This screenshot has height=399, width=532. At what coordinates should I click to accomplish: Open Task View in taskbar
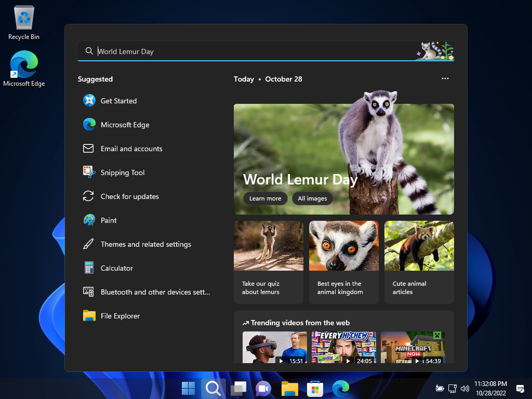(238, 388)
